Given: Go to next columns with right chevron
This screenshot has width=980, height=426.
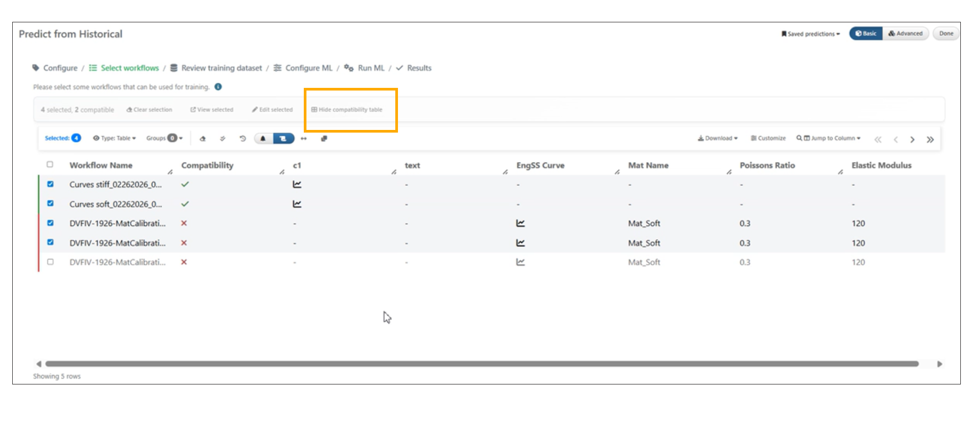Looking at the screenshot, I should click(x=912, y=140).
